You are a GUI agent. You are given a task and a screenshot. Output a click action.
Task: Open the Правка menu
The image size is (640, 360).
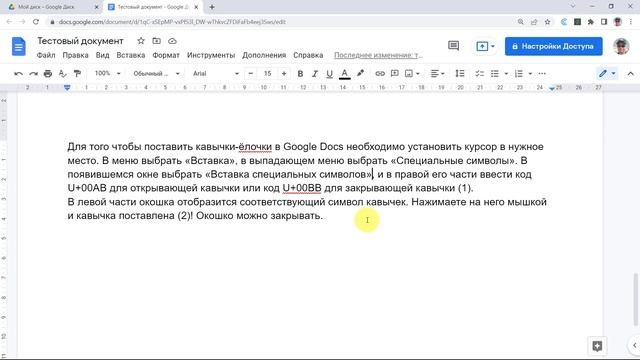click(75, 55)
